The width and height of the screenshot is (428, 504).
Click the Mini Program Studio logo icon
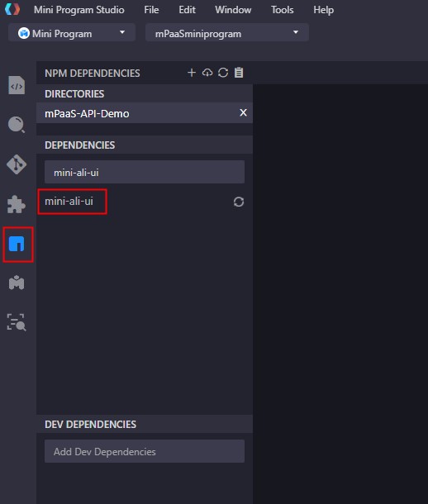(x=12, y=9)
